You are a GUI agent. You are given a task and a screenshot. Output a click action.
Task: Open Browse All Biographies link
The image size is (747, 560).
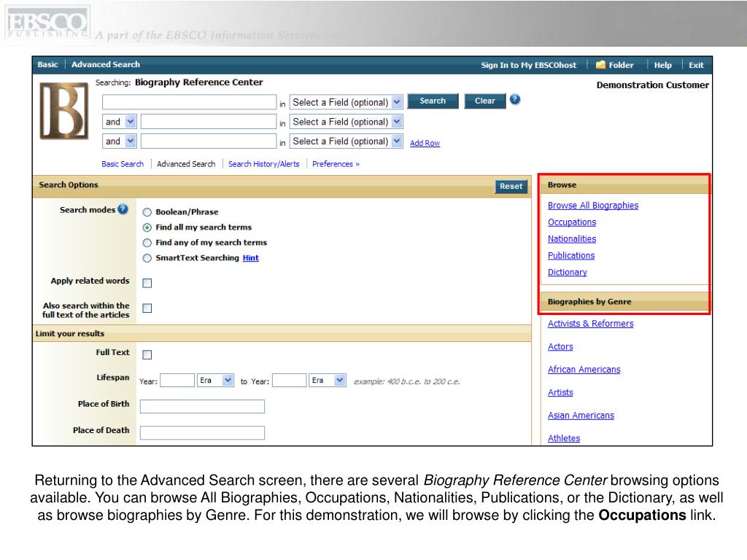593,205
